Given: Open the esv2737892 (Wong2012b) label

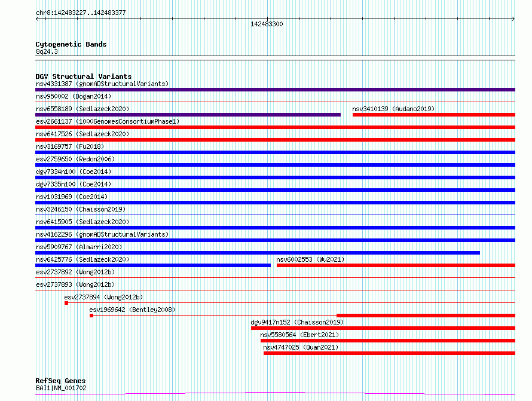Looking at the screenshot, I should pos(75,272).
